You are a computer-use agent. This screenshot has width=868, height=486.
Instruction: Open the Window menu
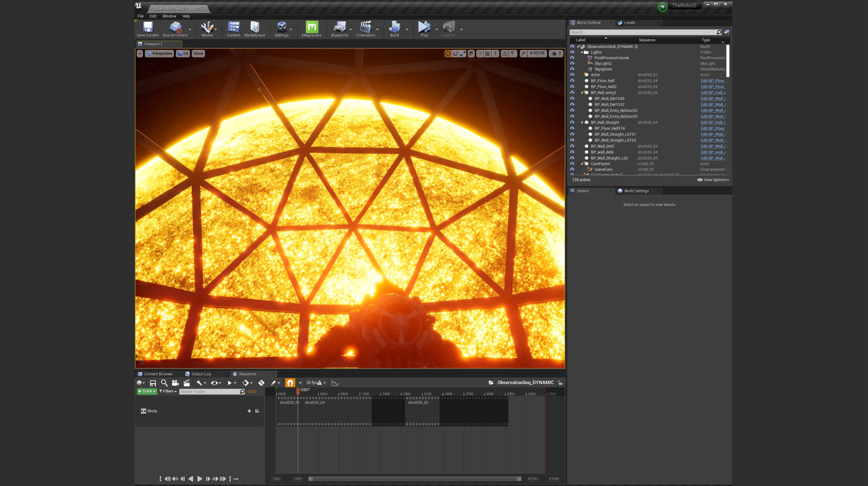click(x=169, y=16)
